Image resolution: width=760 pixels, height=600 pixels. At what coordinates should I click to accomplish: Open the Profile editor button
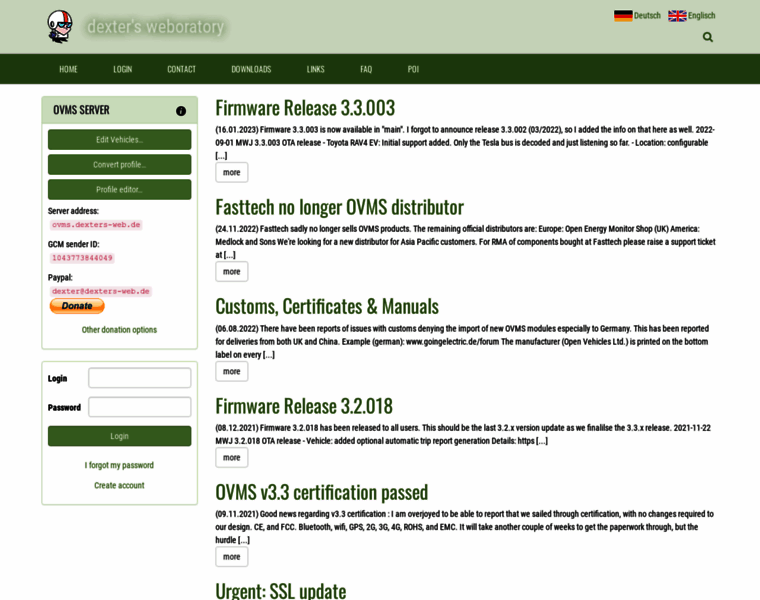click(x=120, y=189)
